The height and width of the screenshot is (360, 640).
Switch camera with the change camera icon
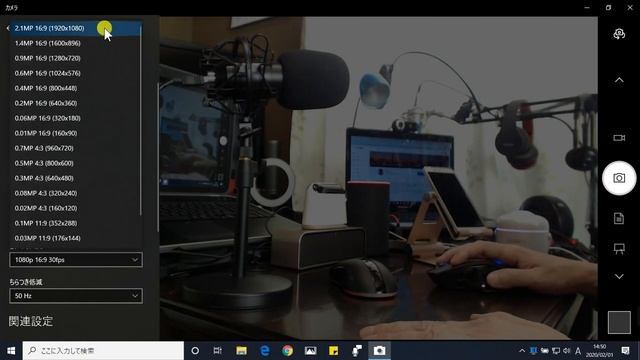[x=619, y=34]
